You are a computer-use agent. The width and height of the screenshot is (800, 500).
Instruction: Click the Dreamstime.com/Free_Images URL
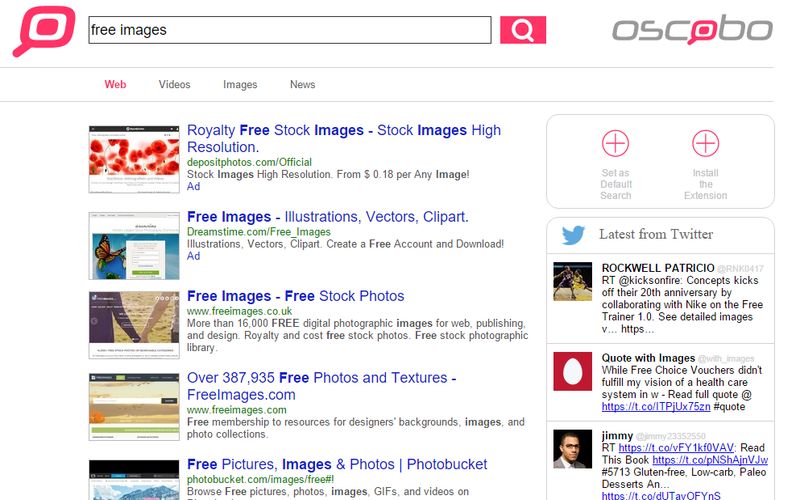point(259,232)
